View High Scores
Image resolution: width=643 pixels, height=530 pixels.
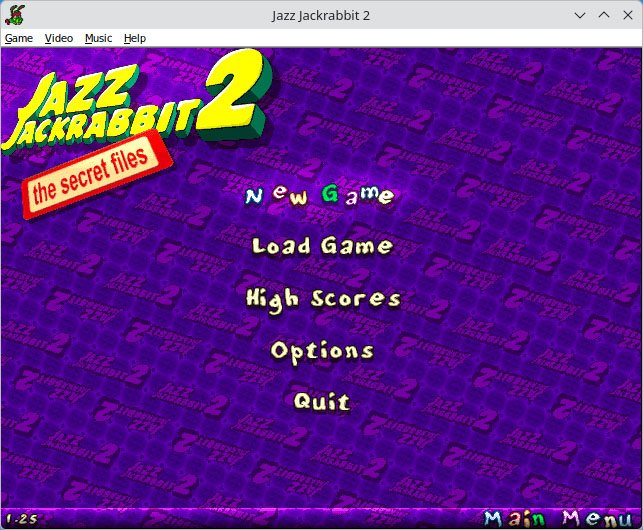(323, 299)
